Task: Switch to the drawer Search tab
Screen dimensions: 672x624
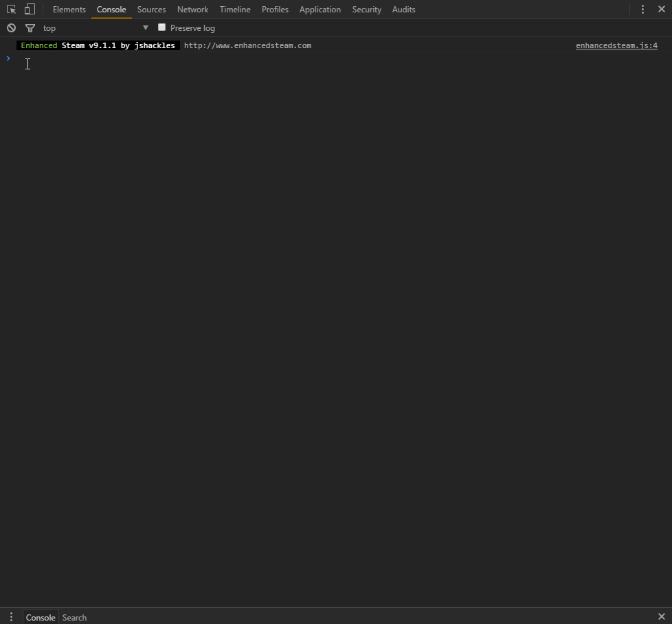Action: pyautogui.click(x=75, y=617)
